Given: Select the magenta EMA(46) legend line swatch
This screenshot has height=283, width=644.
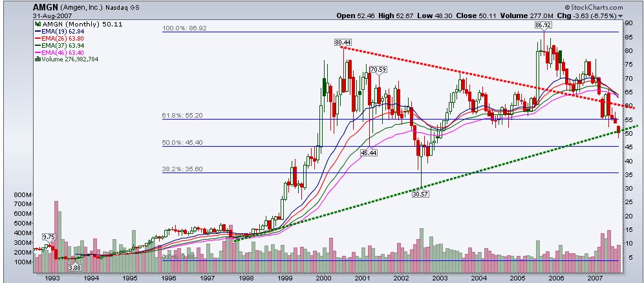Looking at the screenshot, I should pyautogui.click(x=38, y=52).
